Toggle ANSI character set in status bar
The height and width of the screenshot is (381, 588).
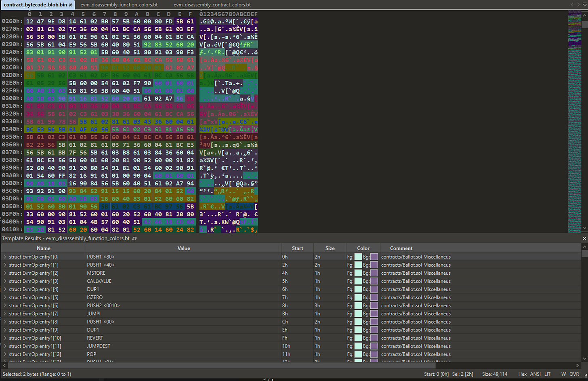[535, 374]
